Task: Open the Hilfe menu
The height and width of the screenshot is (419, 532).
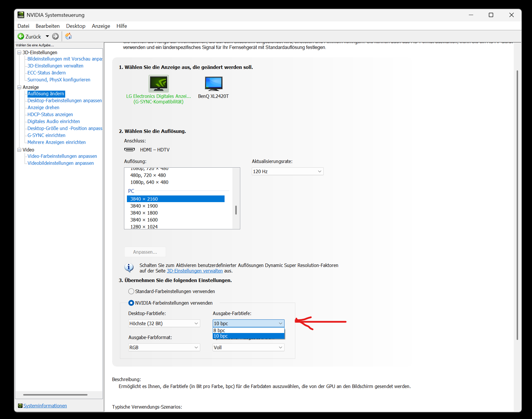Action: coord(122,26)
